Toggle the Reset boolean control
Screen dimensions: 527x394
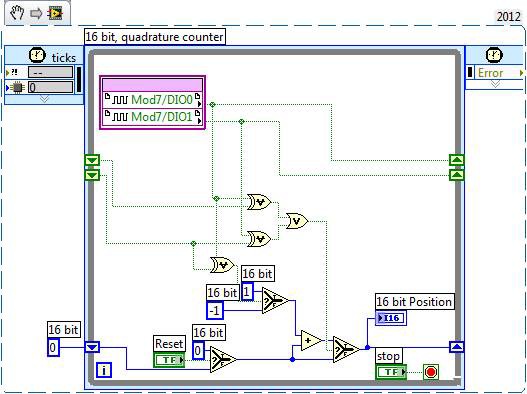(169, 360)
